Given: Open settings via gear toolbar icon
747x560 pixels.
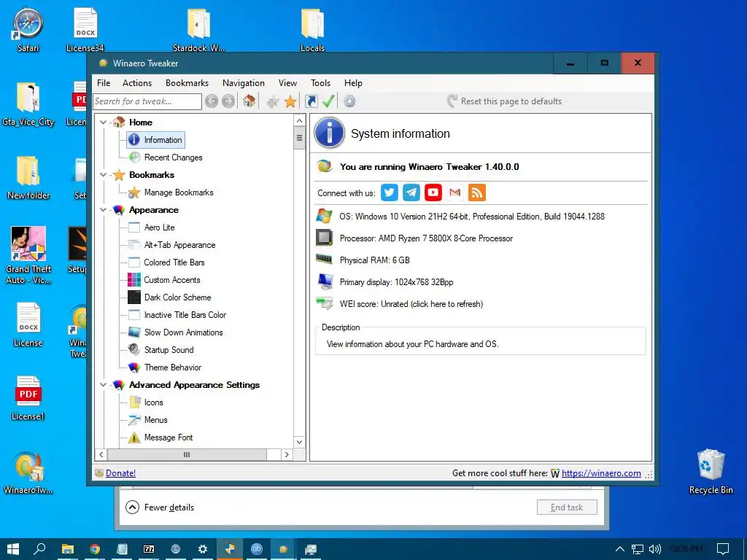Looking at the screenshot, I should click(x=349, y=101).
